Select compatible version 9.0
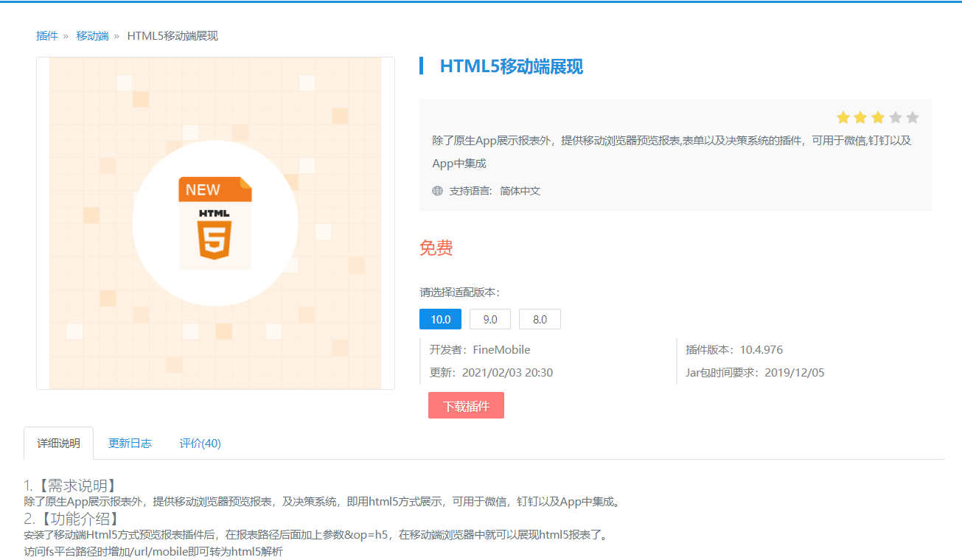Image resolution: width=962 pixels, height=560 pixels. coord(490,319)
